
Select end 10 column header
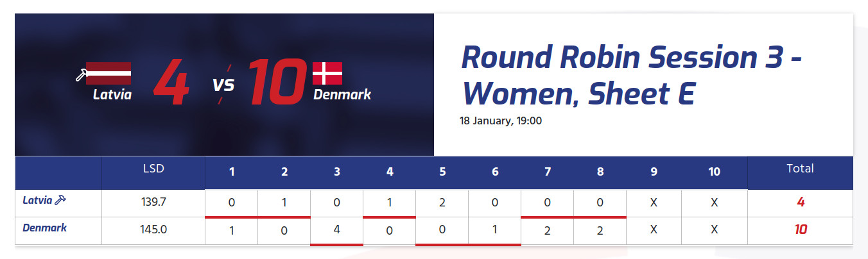(x=714, y=172)
